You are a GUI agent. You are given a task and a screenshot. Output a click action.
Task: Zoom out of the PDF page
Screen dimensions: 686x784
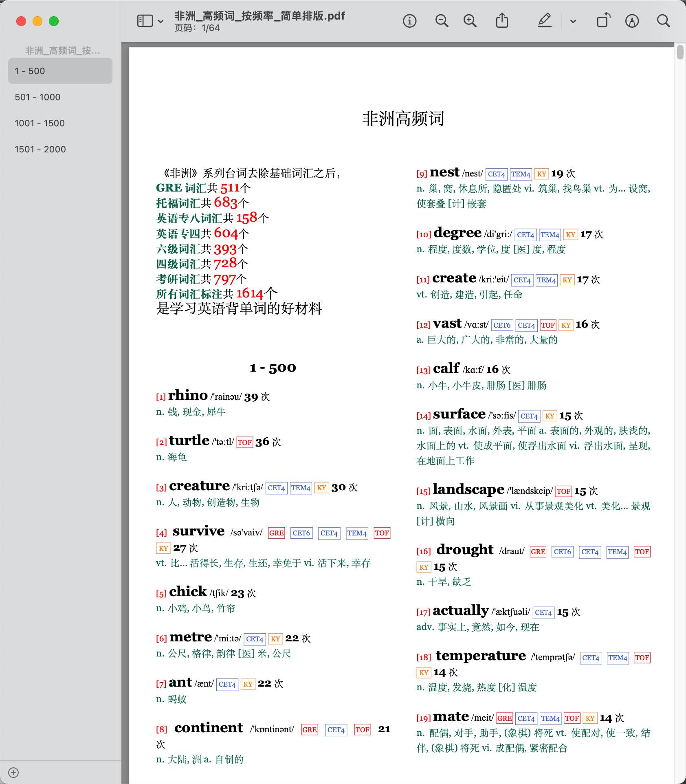click(442, 21)
